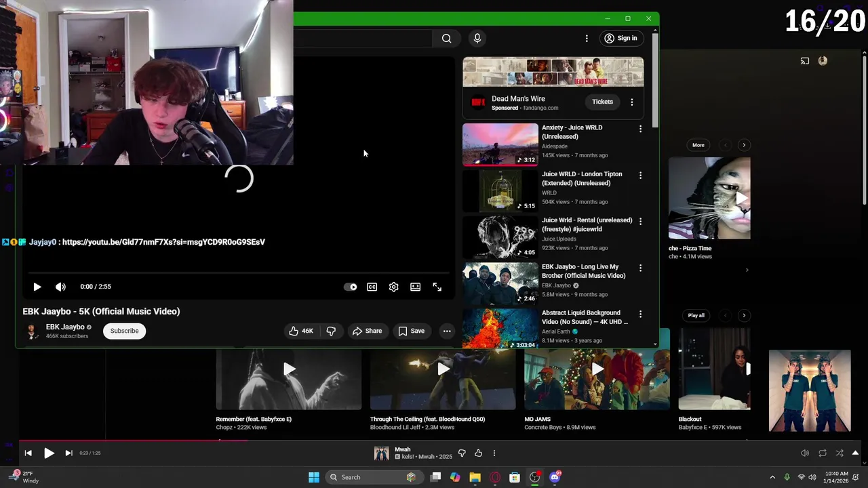Viewport: 868px width, 488px height.
Task: Open menu for Rental freestyle video
Action: tap(640, 221)
